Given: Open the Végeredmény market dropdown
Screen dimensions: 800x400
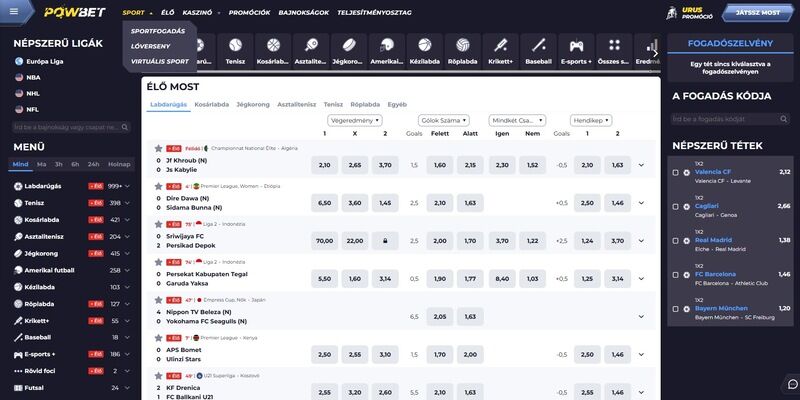Looking at the screenshot, I should (355, 120).
